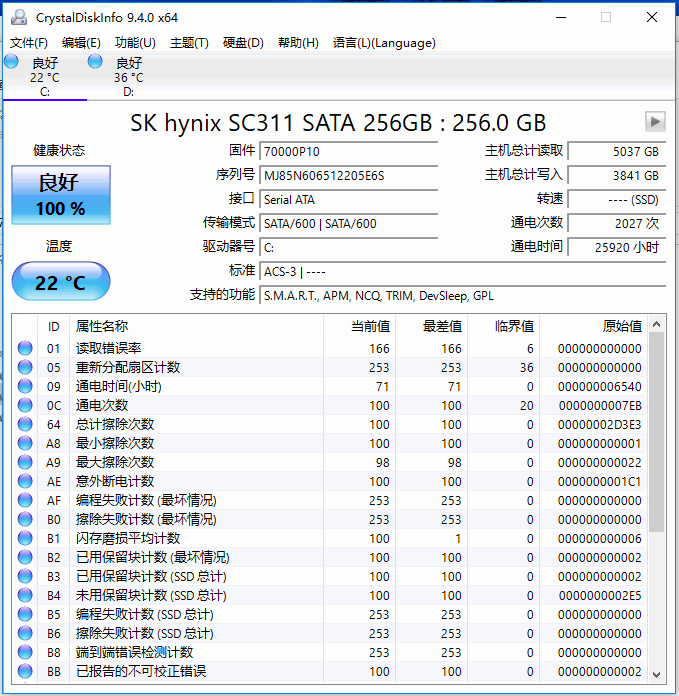Select raw value 000000006540 in row 09
The image size is (679, 696).
[x=600, y=387]
